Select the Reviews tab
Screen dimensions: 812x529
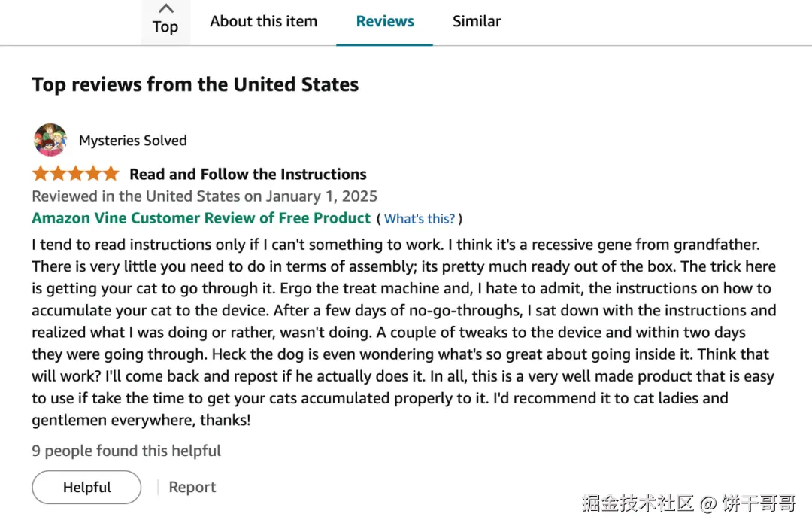(x=385, y=21)
